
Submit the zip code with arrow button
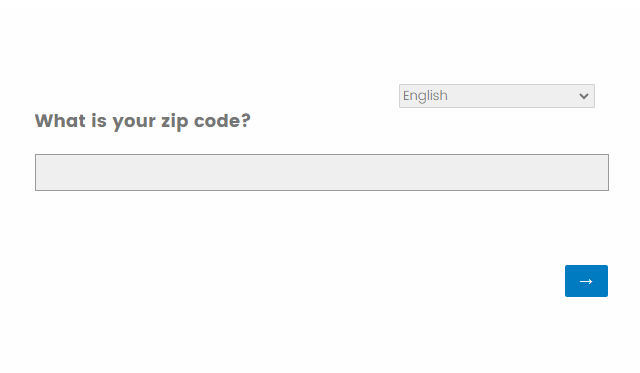[586, 281]
